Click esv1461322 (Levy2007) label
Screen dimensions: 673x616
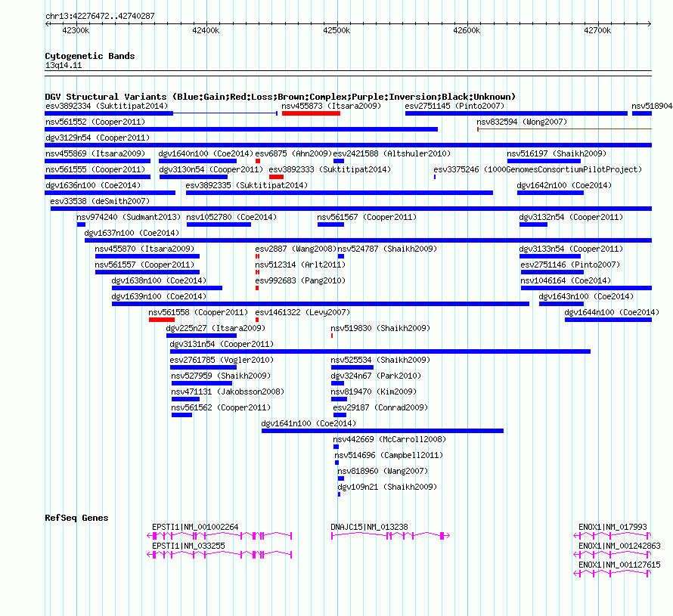tap(302, 312)
